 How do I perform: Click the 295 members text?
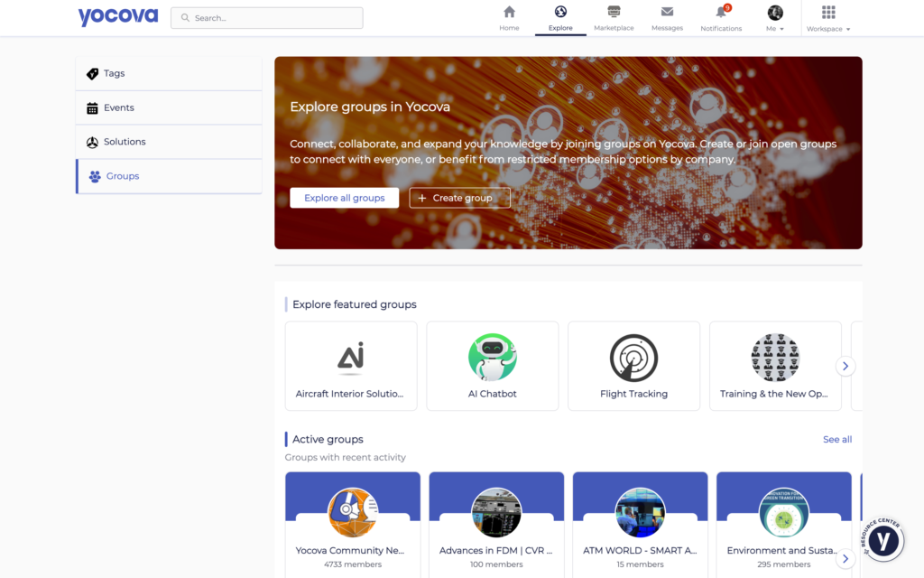click(x=784, y=564)
